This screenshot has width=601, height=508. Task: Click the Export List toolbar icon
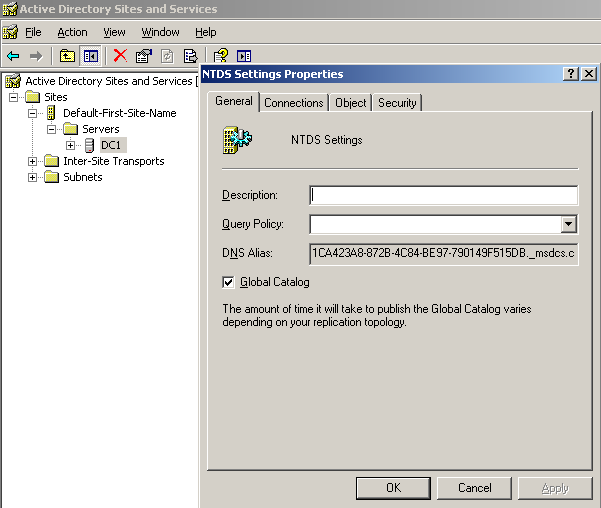[190, 56]
